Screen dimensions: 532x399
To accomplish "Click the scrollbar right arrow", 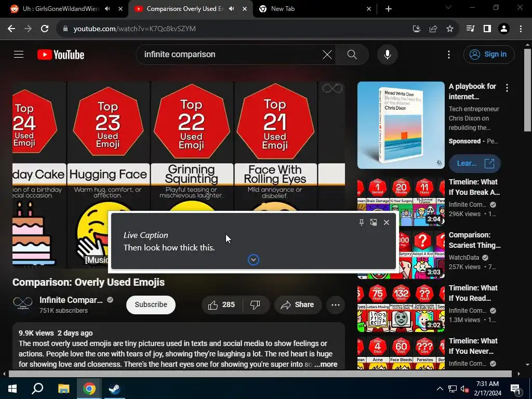I will pos(519,374).
